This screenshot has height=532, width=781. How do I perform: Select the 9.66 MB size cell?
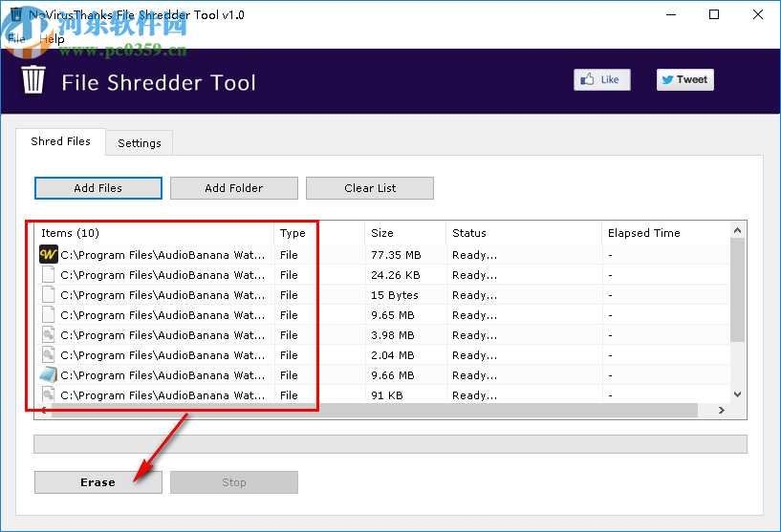coord(393,374)
